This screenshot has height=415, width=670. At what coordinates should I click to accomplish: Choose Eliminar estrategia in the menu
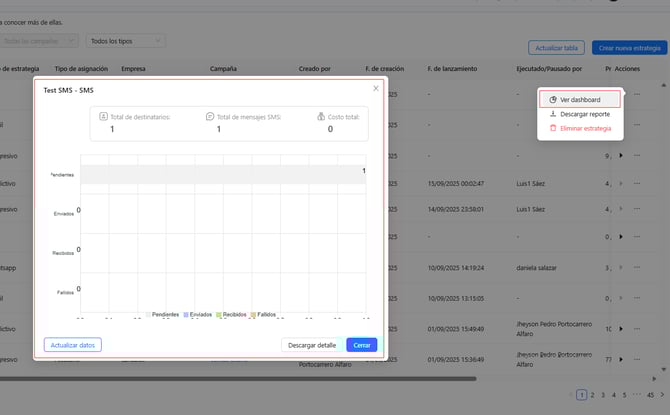pos(585,129)
